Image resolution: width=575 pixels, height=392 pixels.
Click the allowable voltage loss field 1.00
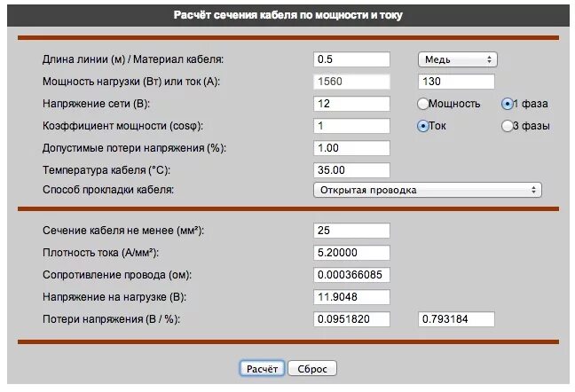[351, 148]
